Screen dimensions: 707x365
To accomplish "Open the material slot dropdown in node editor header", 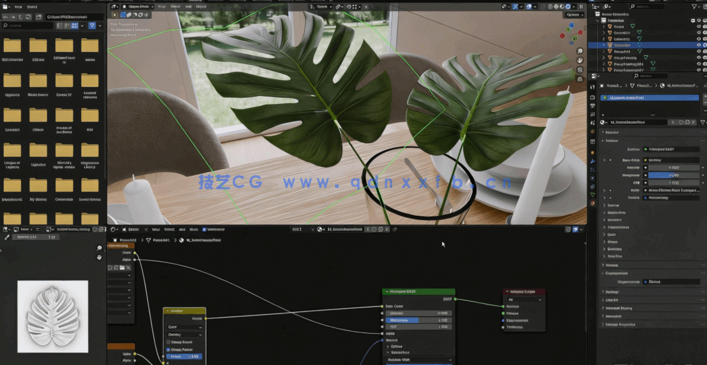I will 303,229.
